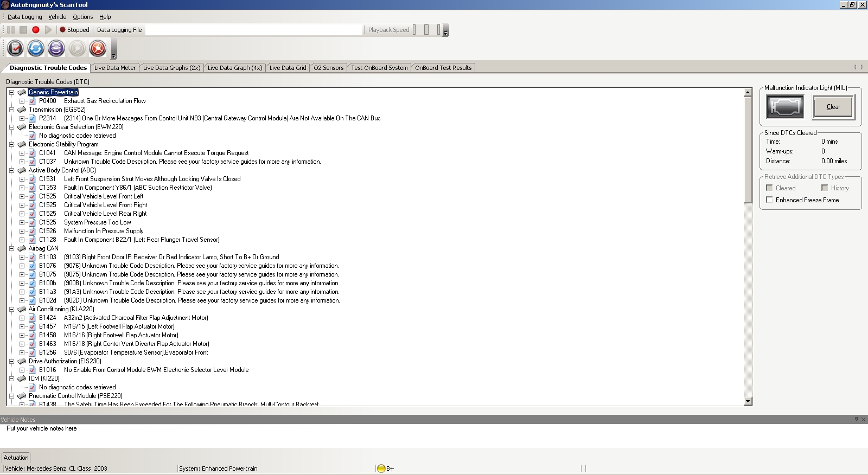Click the clipboard checkmark toolbar icon
Viewport: 868px width, 475px height.
coord(15,48)
